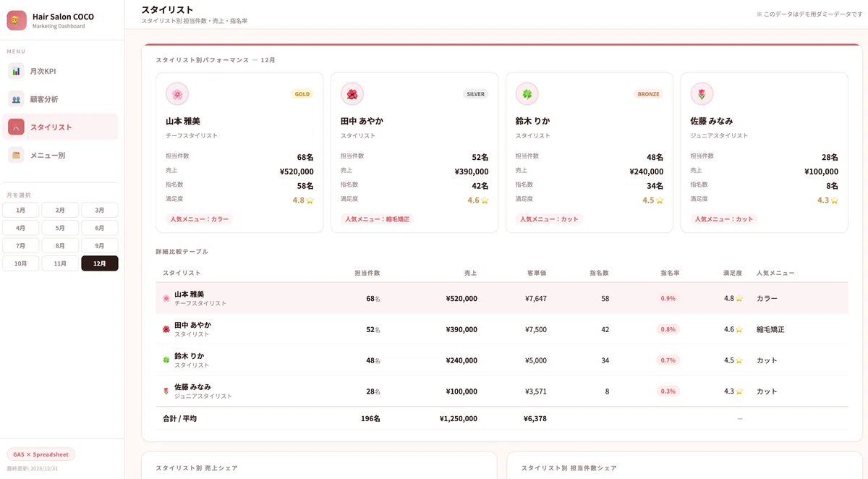Viewport: 868px width, 479px height.
Task: Click ¥520,000 value in 山本 card
Action: tap(297, 171)
